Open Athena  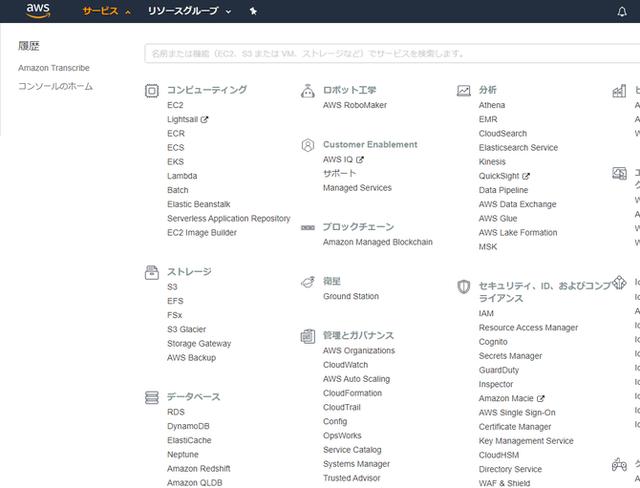[492, 105]
